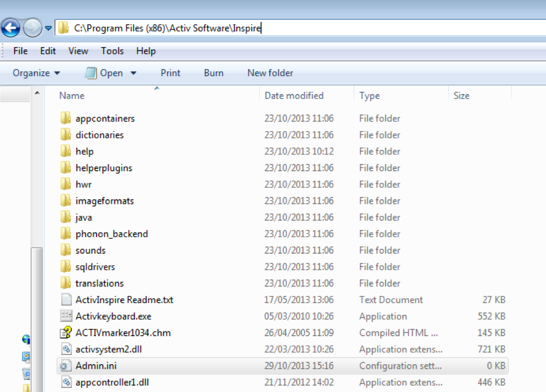Open the Tools menu
The width and height of the screenshot is (546, 392).
pos(112,51)
